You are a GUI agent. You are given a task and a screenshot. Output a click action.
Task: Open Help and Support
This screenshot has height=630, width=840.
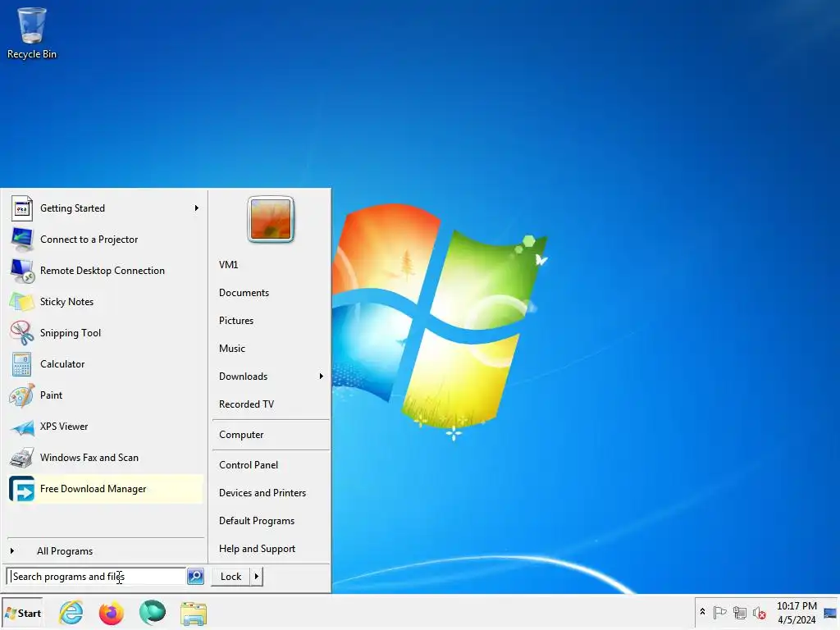tap(257, 549)
